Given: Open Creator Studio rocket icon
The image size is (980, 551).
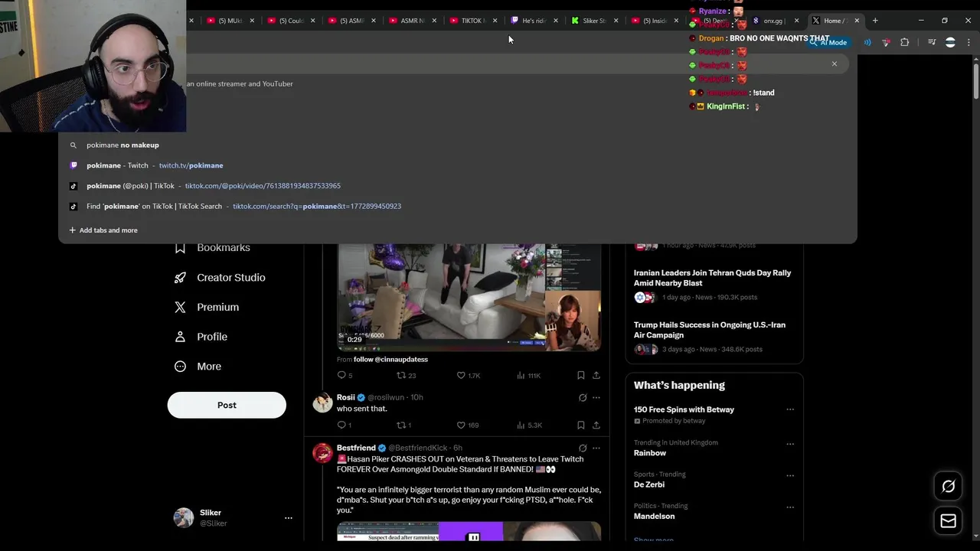Looking at the screenshot, I should [x=180, y=277].
